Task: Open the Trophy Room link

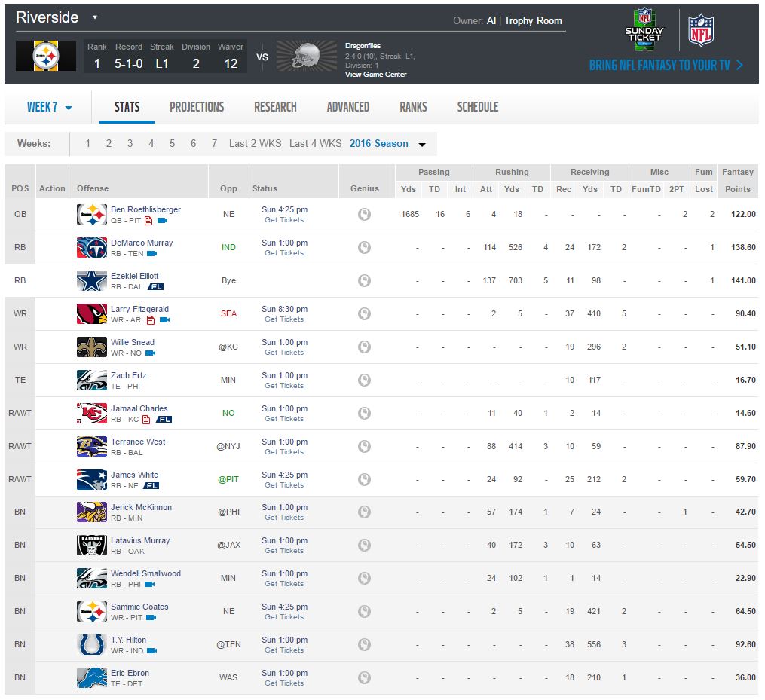Action: tap(533, 20)
